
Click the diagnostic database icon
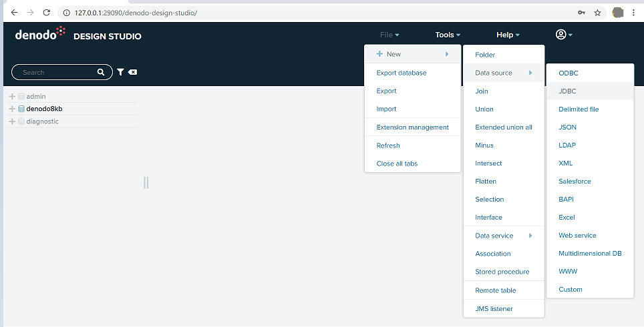[x=21, y=121]
